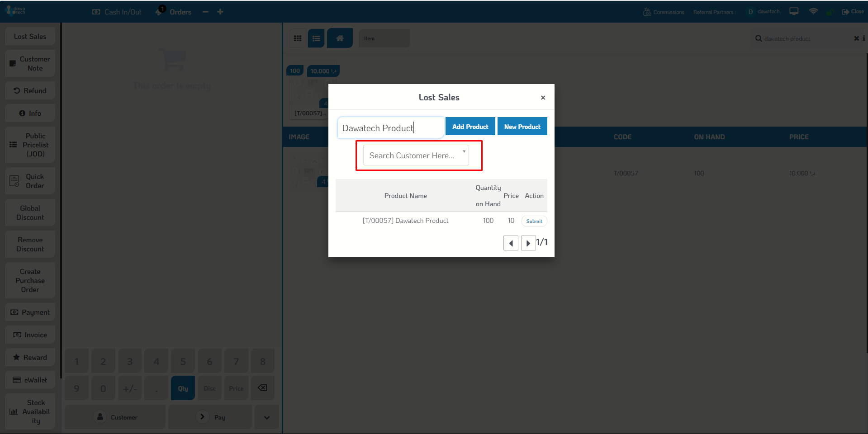Clear the product search text
Screen dimensions: 868x434
point(856,38)
